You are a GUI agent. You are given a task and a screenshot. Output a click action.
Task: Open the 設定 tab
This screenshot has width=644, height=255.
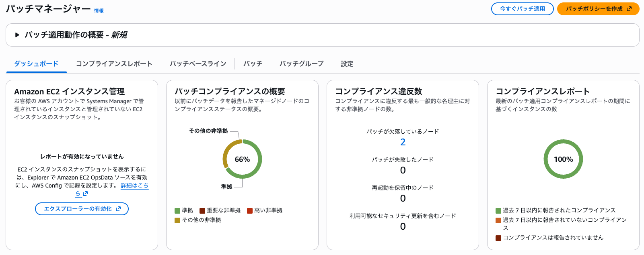pos(346,63)
